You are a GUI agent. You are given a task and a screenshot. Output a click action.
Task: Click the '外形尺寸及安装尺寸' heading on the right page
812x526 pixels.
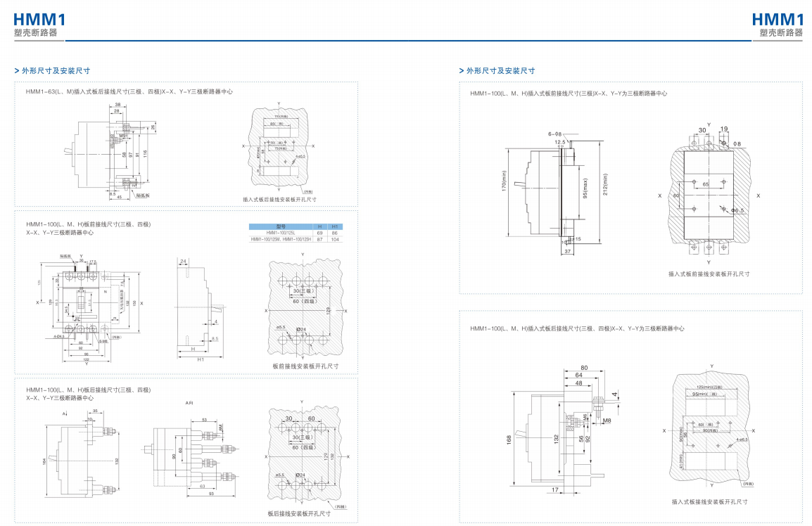click(501, 71)
